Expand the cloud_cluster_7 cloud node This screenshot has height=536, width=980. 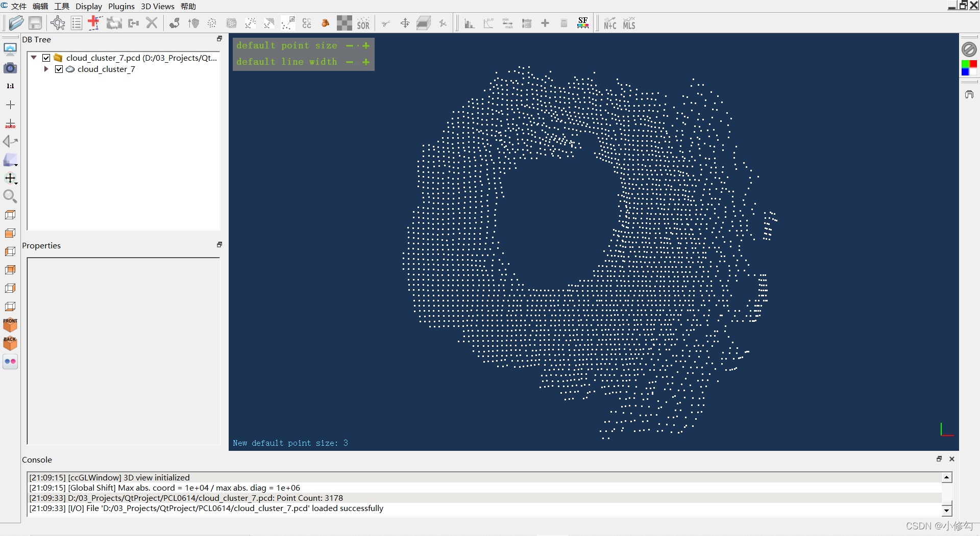[x=46, y=69]
